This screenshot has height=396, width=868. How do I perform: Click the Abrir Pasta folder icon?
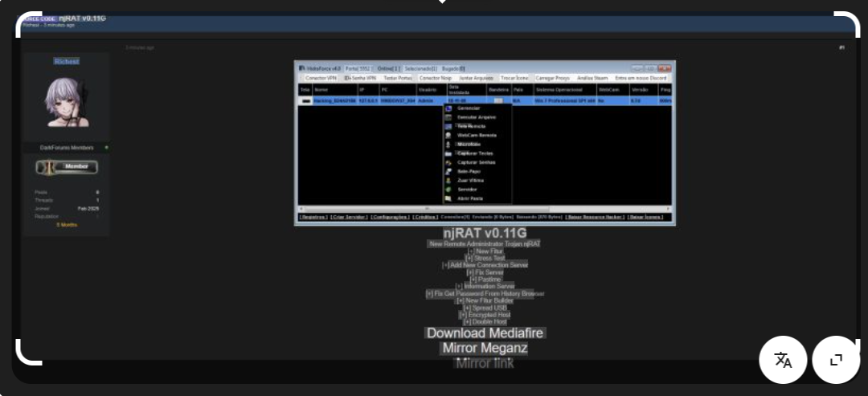pyautogui.click(x=448, y=198)
